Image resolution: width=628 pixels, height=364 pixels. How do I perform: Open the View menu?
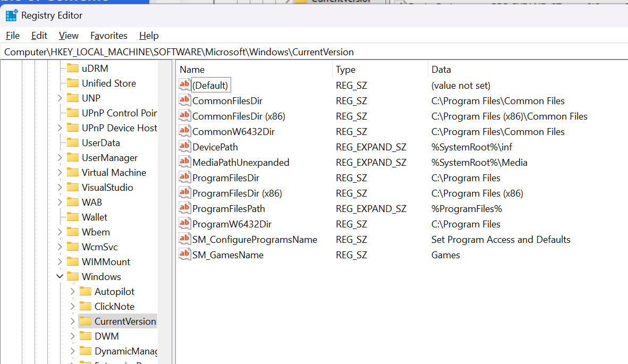click(69, 36)
